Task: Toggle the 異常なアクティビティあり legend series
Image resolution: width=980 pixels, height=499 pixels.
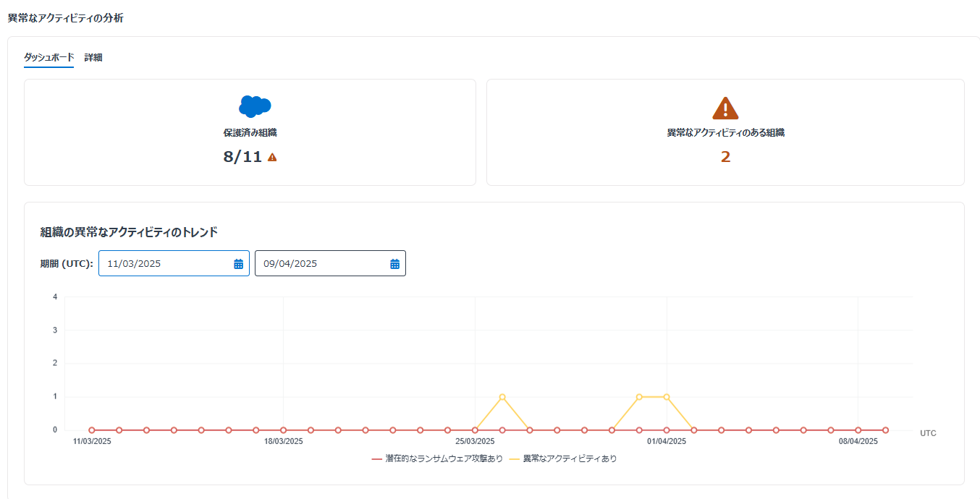Action: pyautogui.click(x=570, y=459)
